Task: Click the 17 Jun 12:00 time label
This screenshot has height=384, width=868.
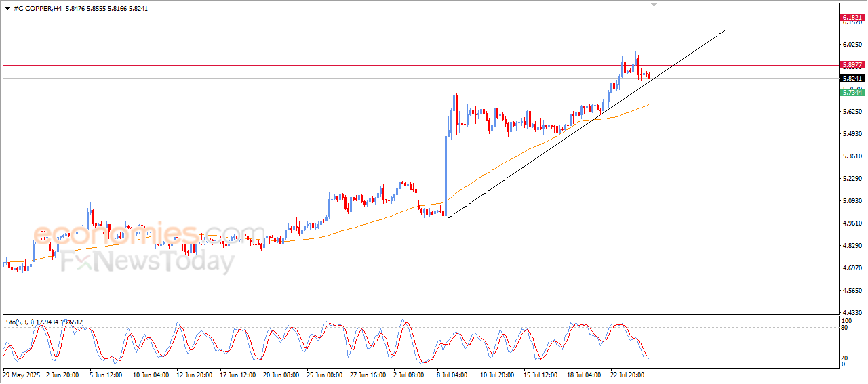Action: click(x=237, y=374)
